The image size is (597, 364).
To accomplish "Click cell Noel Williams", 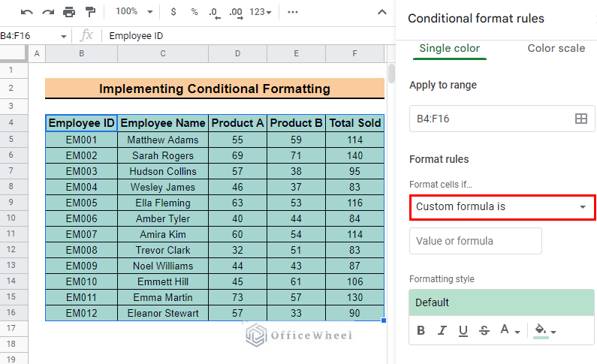I will (x=163, y=266).
